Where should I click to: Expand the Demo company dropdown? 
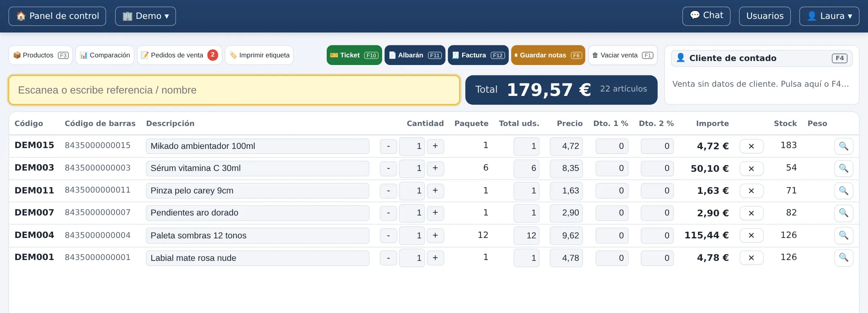coord(145,16)
